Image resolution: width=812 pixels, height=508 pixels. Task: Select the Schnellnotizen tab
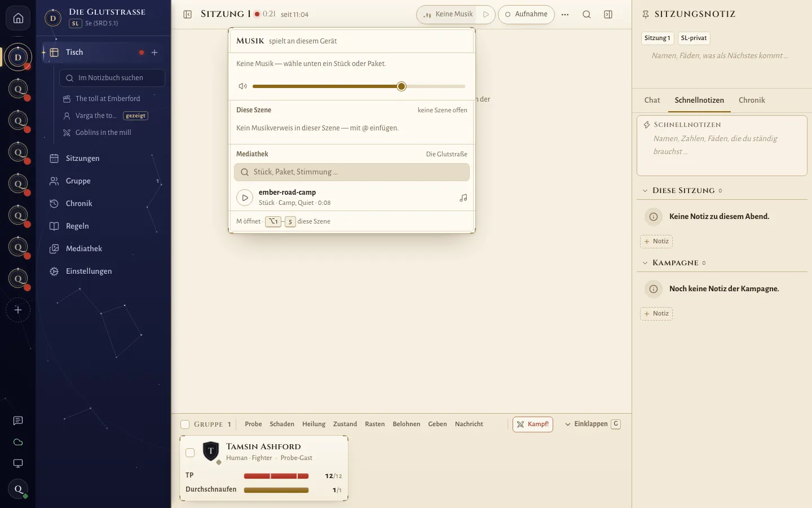coord(699,100)
